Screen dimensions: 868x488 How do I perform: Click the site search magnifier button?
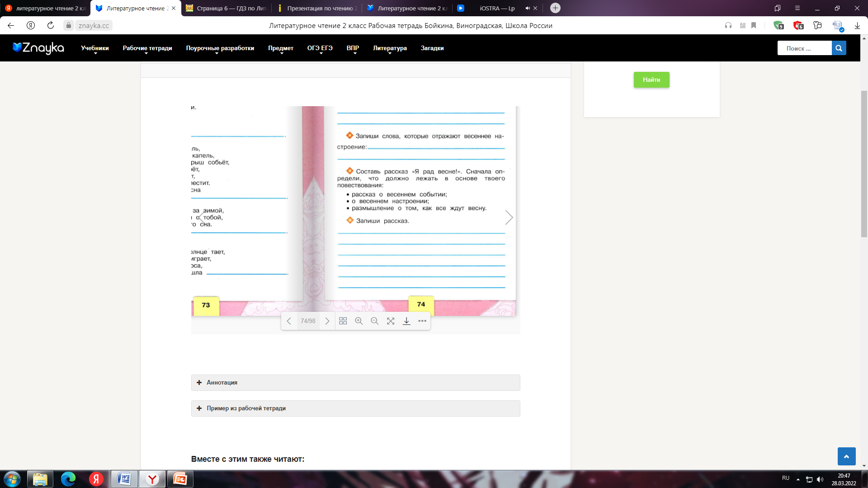tap(839, 48)
